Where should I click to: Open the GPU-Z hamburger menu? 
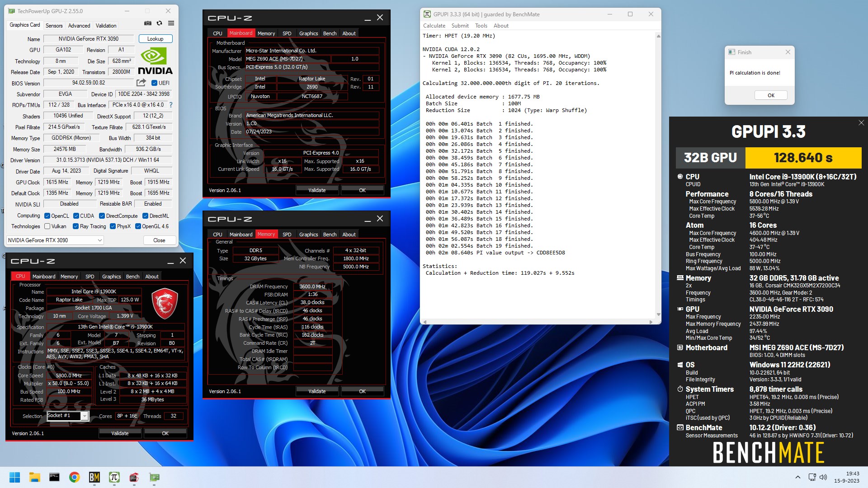pos(171,23)
